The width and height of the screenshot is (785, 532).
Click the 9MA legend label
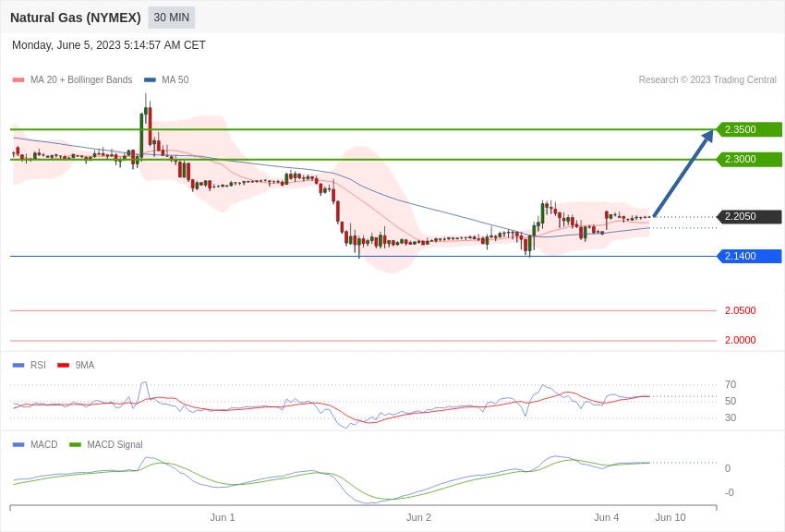pyautogui.click(x=85, y=366)
